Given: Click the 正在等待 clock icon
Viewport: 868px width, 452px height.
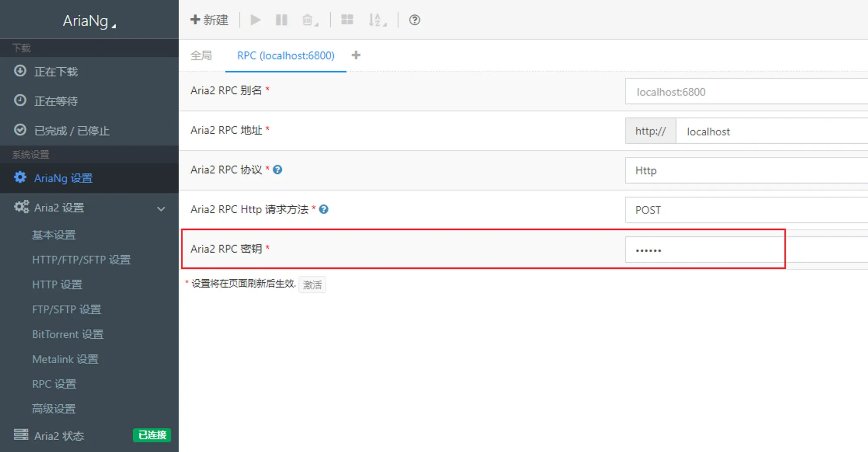Looking at the screenshot, I should tap(20, 100).
